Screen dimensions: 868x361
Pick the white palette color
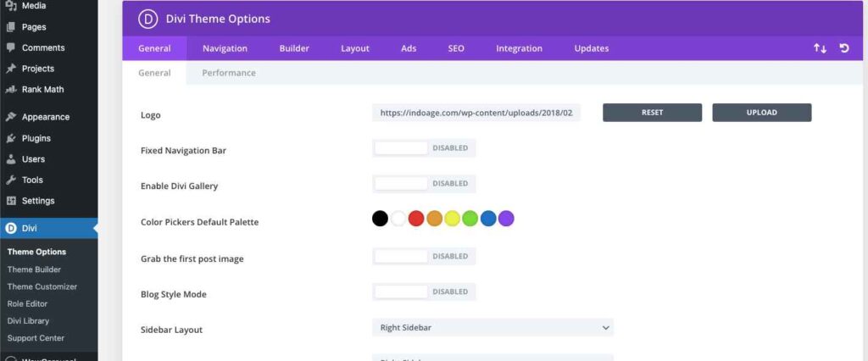(398, 219)
